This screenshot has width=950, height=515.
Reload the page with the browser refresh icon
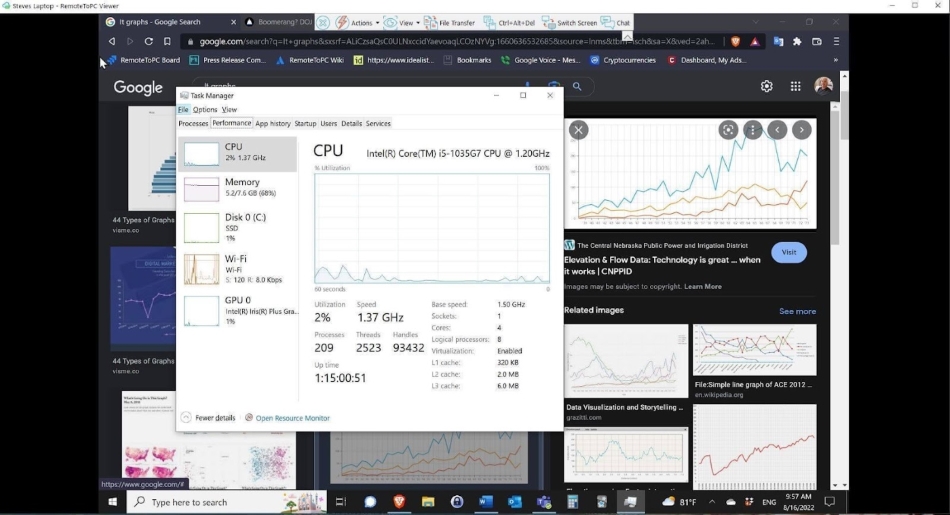click(148, 42)
